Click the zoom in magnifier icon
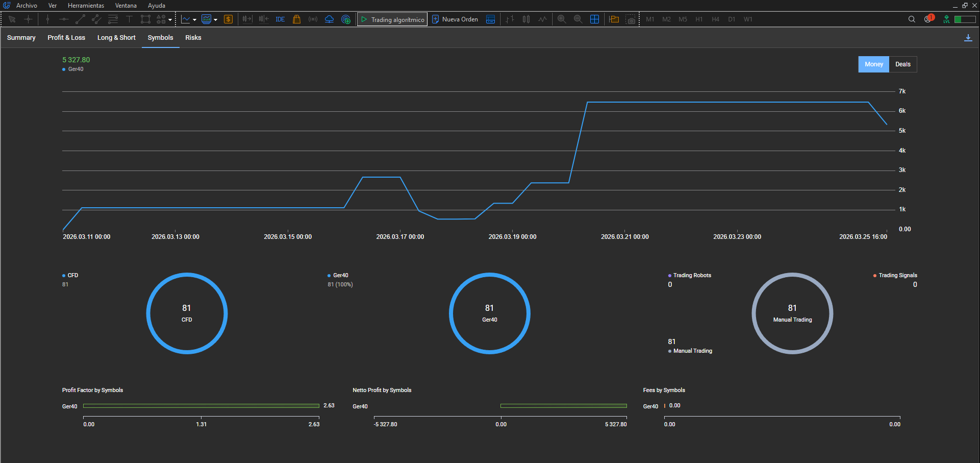The width and height of the screenshot is (980, 463). click(x=562, y=19)
